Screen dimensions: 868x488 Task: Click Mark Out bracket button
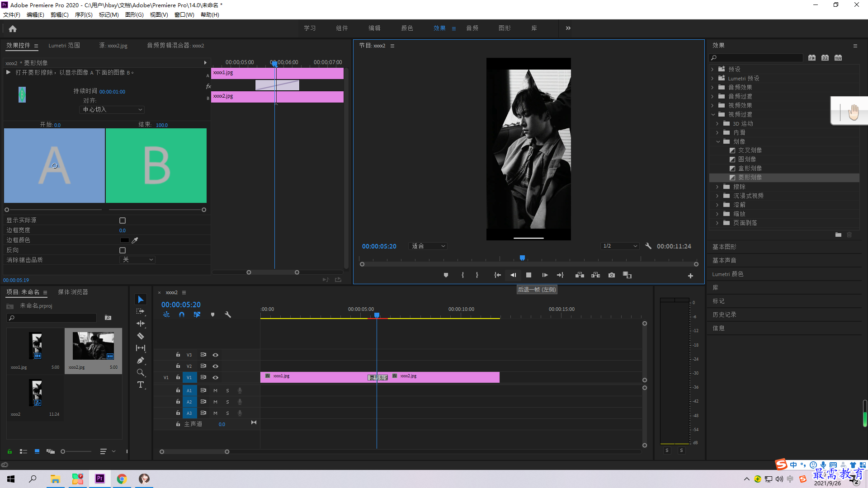[477, 275]
